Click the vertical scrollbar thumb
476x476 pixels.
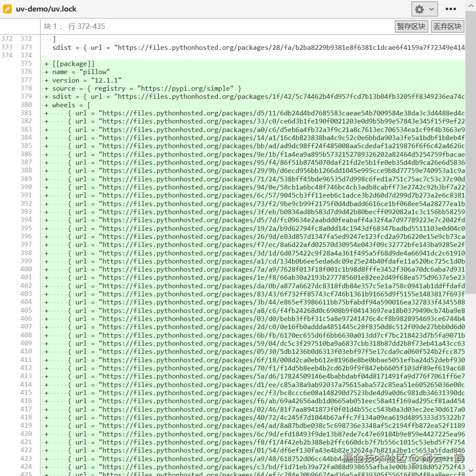[471, 152]
